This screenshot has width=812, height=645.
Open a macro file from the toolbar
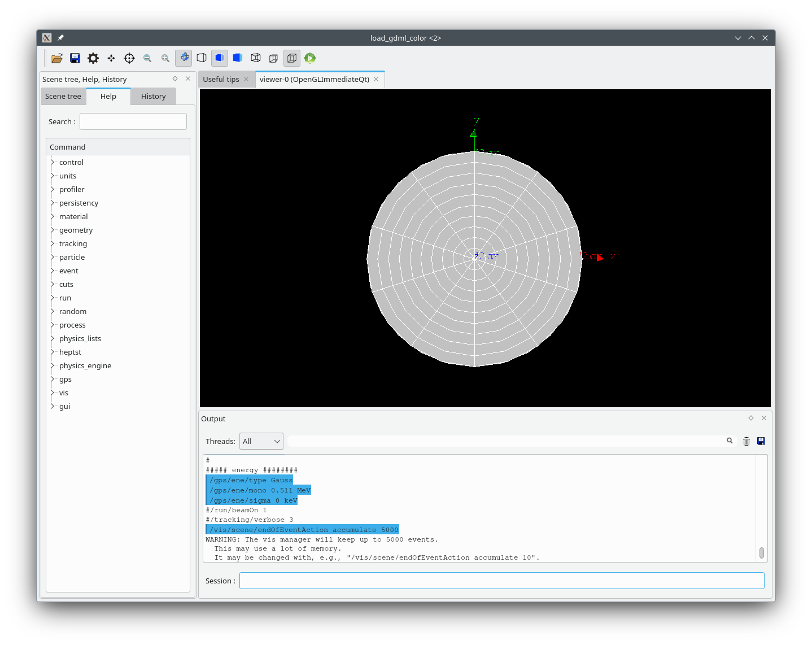coord(56,58)
